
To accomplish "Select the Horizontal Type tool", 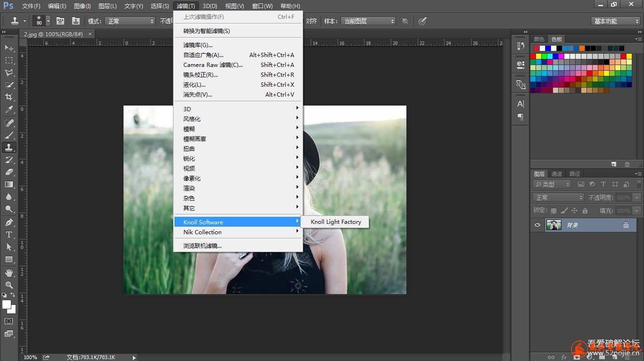I will (8, 234).
